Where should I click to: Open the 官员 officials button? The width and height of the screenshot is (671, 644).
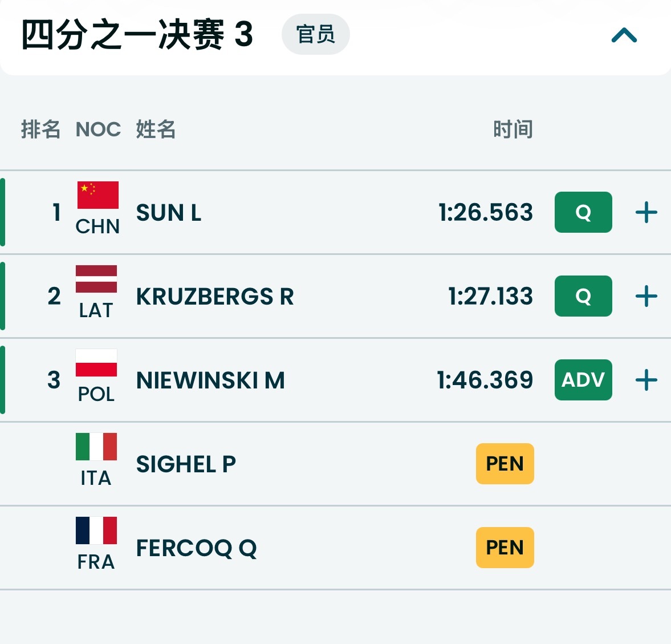(x=315, y=34)
